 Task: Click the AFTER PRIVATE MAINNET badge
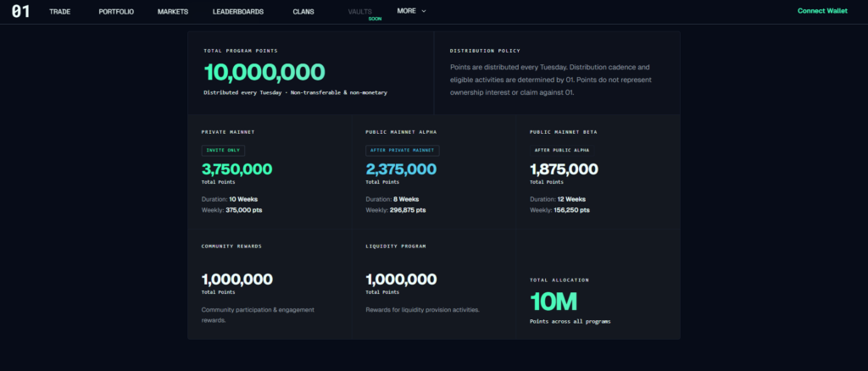click(x=403, y=151)
